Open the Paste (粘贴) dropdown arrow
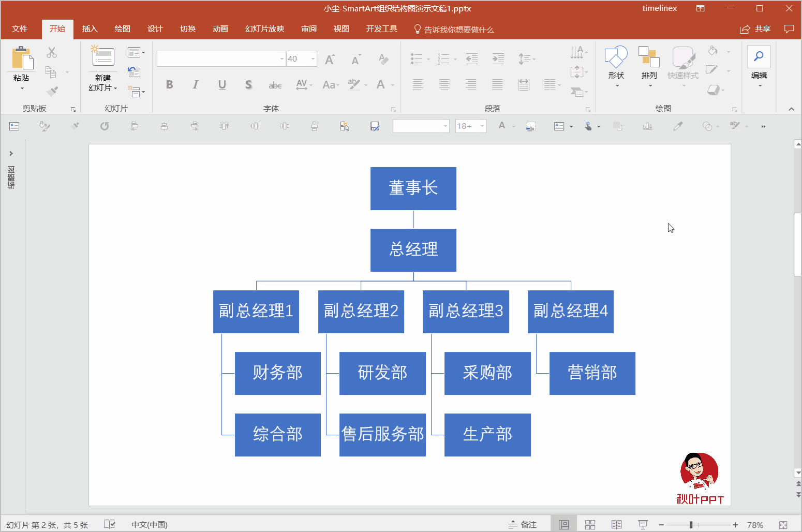 pos(21,88)
